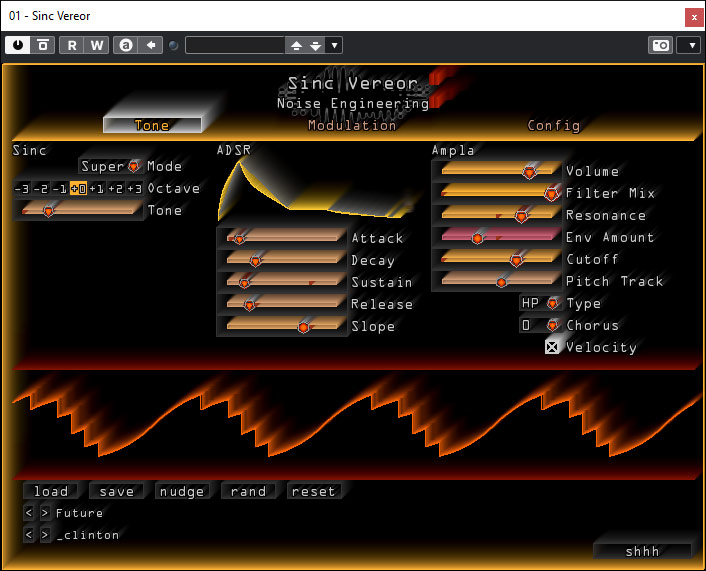Viewport: 706px width, 571px height.
Task: Click the copy settings arrow icon
Action: 150,45
